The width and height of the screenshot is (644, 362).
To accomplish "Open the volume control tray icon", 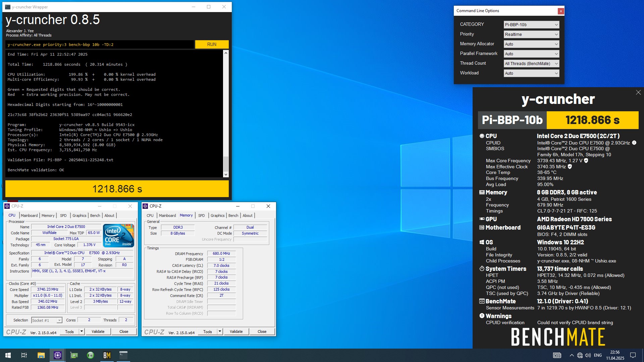I will coord(588,355).
